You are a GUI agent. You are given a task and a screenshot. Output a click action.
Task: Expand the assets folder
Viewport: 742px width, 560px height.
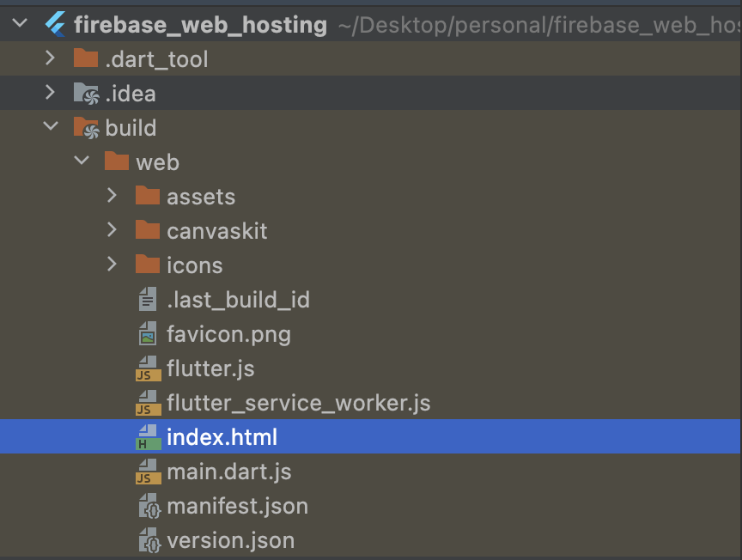112,195
